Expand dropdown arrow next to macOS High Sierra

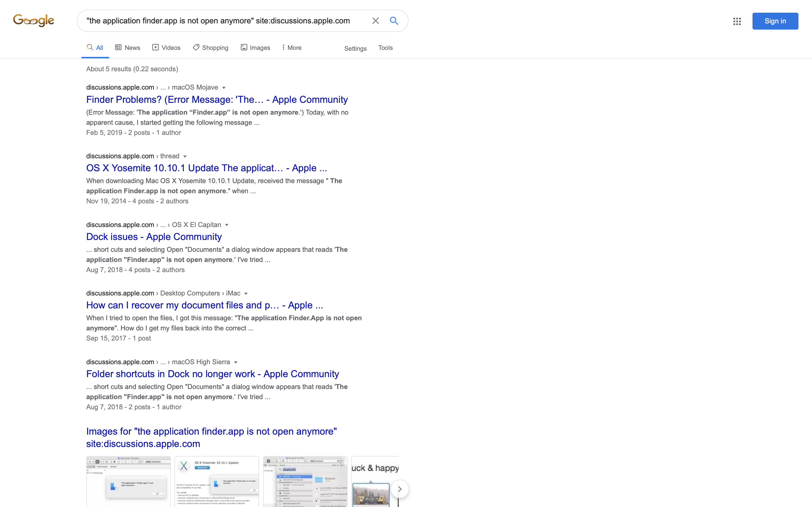point(235,362)
